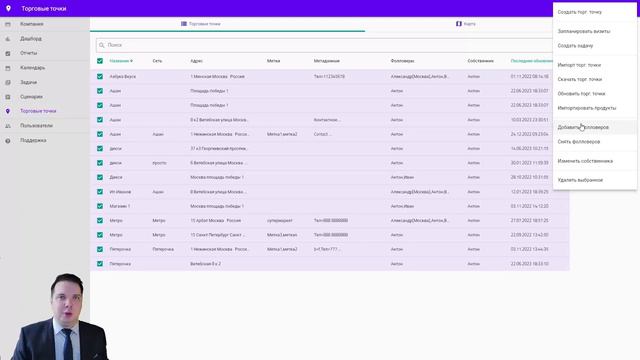Sort by the Метка column header
Image resolution: width=640 pixels, height=360 pixels.
coord(273,61)
